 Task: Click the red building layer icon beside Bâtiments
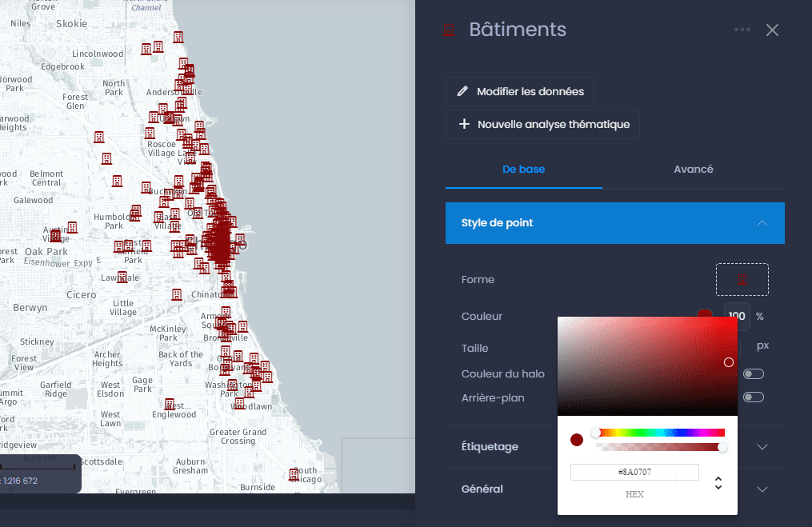tap(449, 30)
